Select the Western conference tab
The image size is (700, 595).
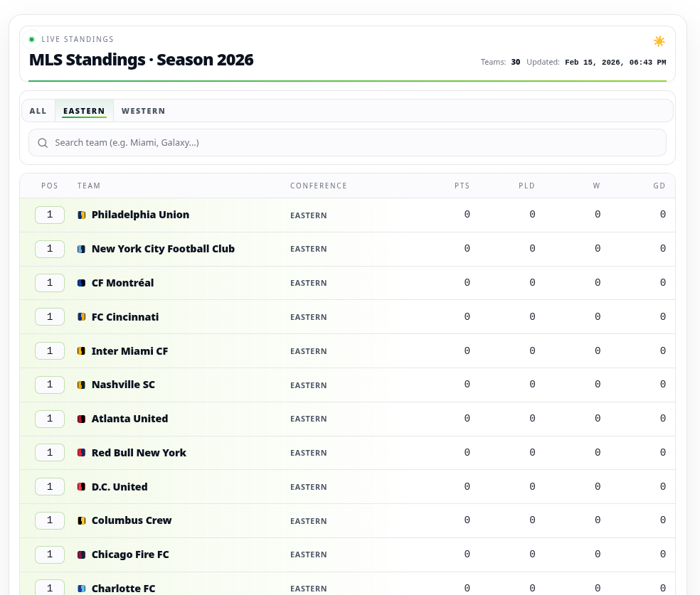tap(143, 111)
